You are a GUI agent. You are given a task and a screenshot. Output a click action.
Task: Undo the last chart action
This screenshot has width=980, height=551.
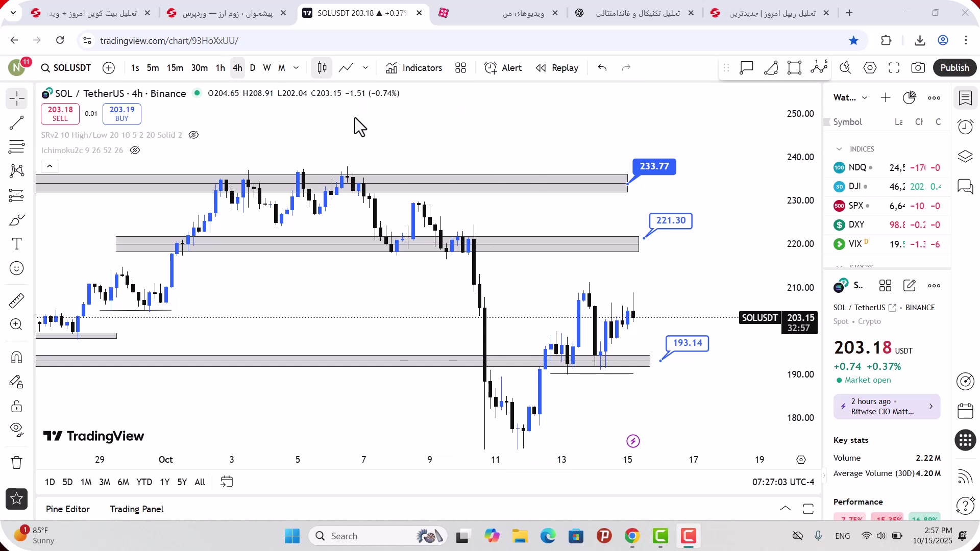602,68
